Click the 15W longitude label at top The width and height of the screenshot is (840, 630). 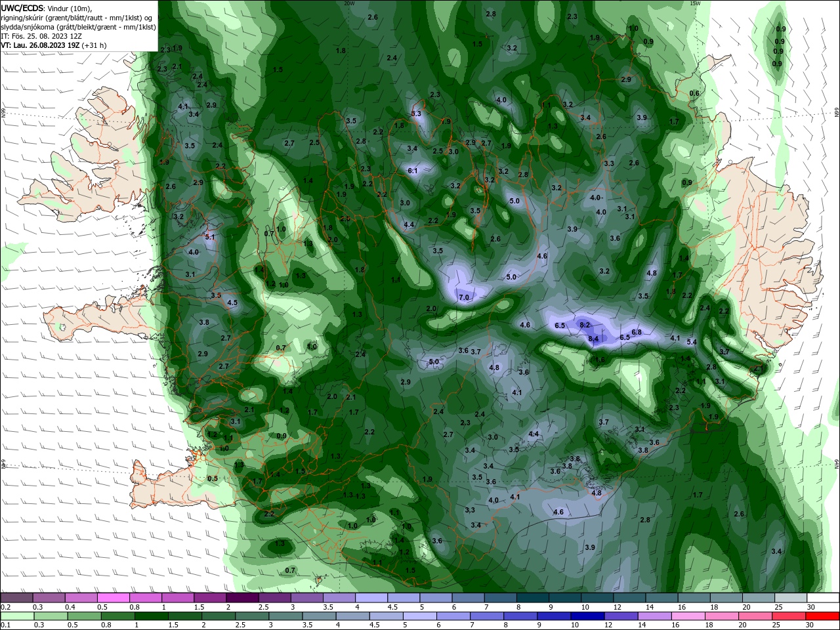click(x=695, y=3)
